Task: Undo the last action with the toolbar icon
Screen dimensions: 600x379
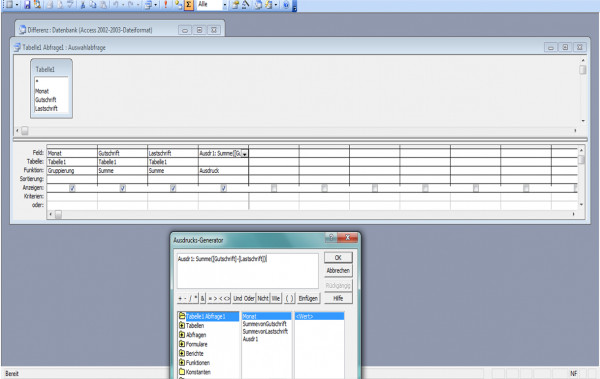Action: click(116, 5)
